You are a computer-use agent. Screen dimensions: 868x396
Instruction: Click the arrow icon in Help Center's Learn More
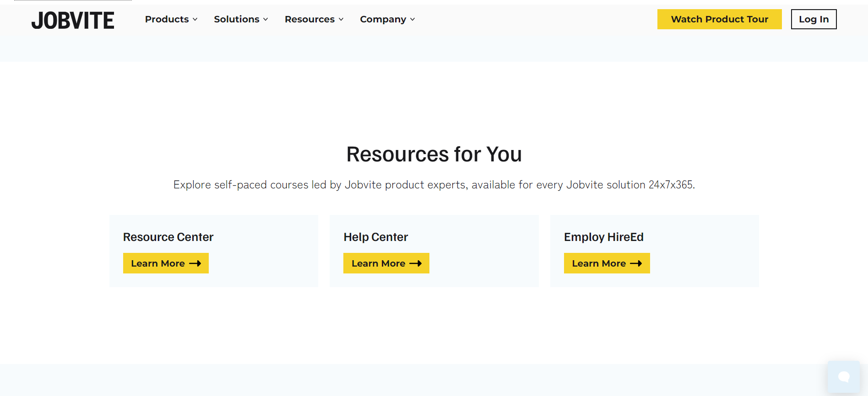pos(415,263)
